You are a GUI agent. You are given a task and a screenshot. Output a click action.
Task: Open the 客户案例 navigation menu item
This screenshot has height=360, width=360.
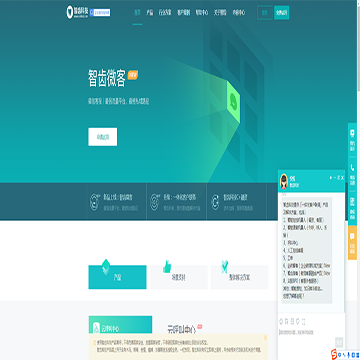point(183,13)
